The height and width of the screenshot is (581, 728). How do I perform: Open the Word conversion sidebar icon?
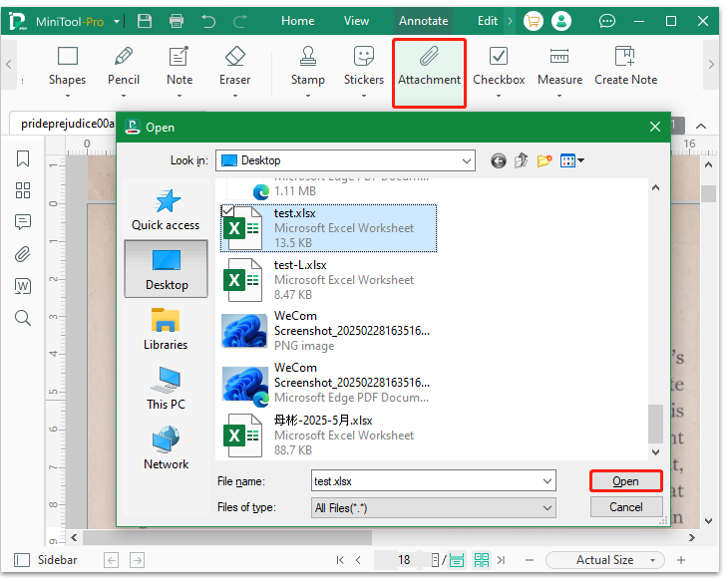tap(23, 286)
